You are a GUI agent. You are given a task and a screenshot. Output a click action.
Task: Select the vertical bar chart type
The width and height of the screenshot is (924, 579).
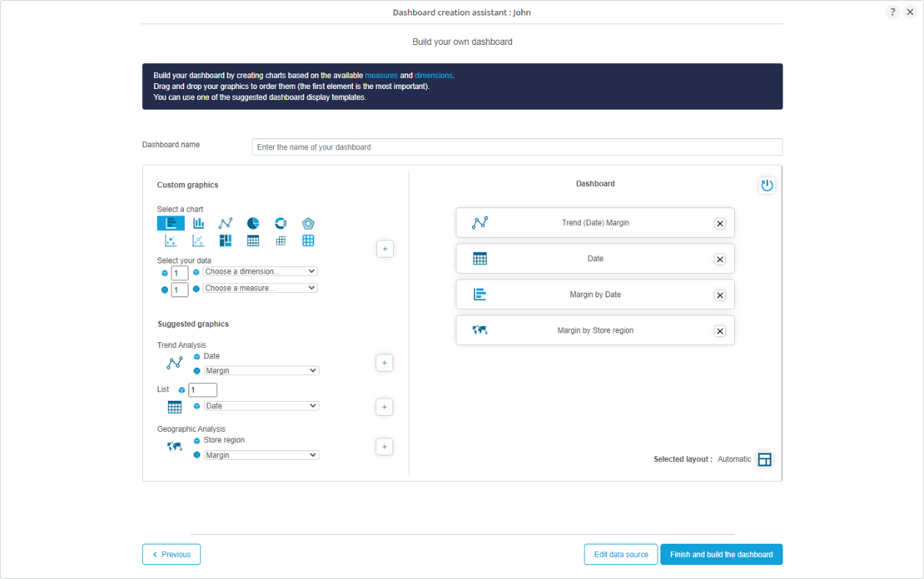pyautogui.click(x=199, y=223)
